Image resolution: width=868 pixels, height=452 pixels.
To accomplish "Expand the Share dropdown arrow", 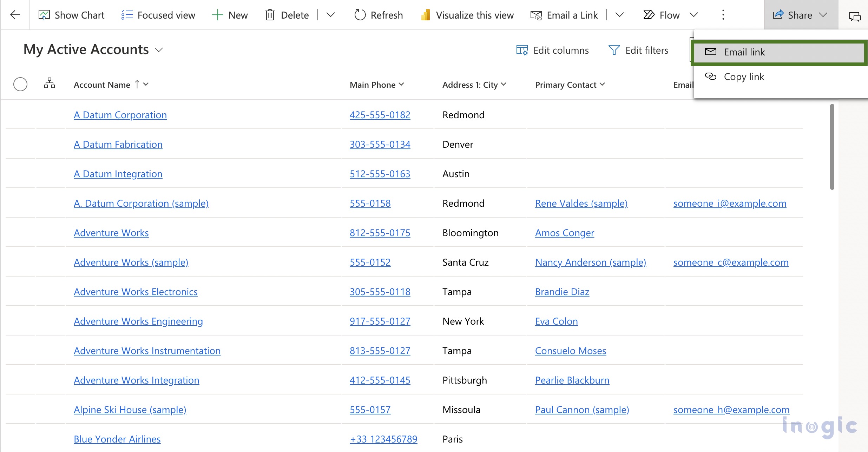I will [824, 15].
